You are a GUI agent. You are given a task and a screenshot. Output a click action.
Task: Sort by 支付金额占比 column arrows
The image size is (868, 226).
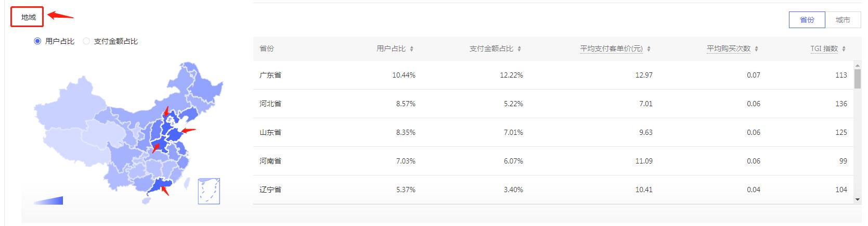coord(519,49)
